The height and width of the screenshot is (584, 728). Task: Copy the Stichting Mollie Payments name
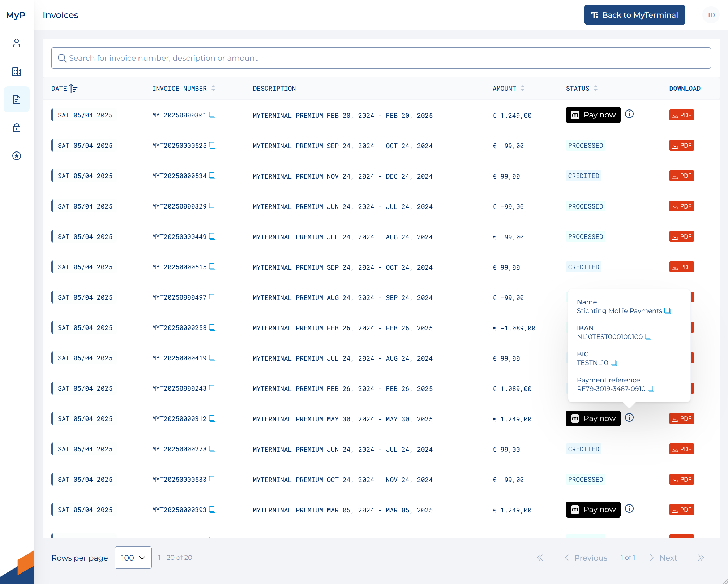668,311
